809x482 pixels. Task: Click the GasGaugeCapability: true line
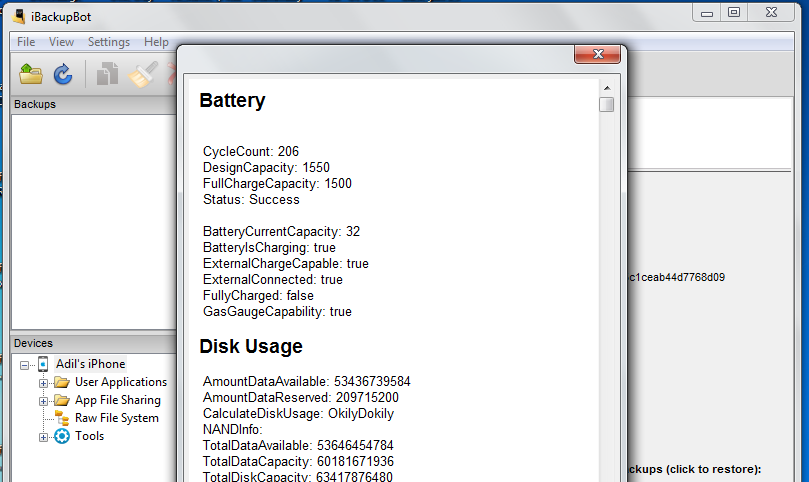click(x=277, y=312)
